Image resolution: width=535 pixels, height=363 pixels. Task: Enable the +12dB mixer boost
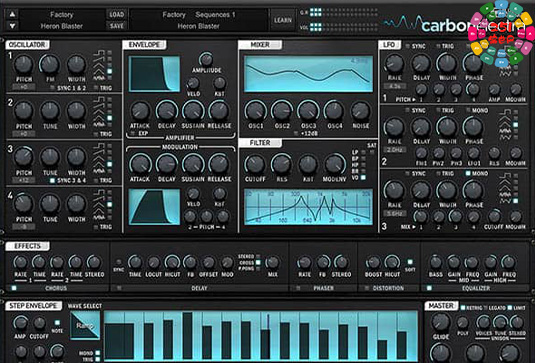click(x=296, y=133)
